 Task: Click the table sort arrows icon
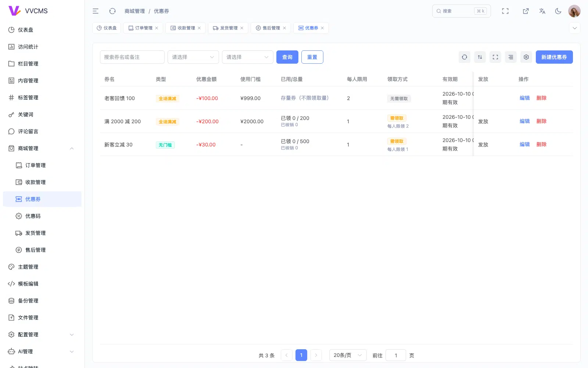point(480,57)
